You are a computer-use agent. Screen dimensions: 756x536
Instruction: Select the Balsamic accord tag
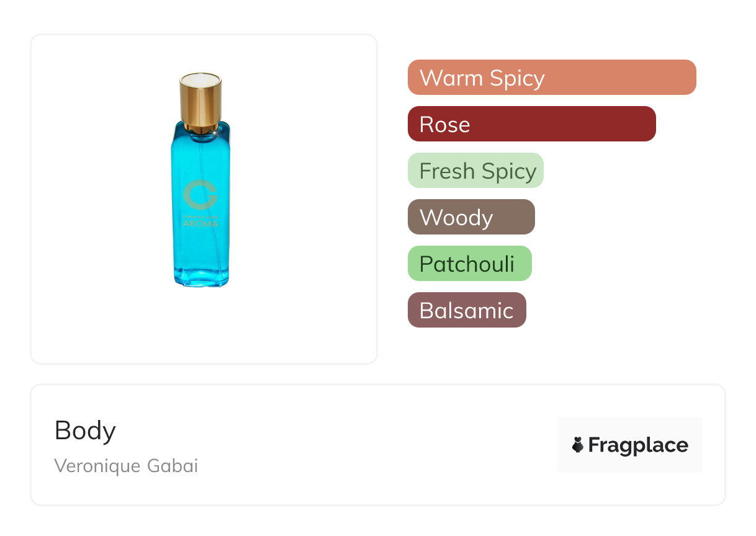pos(466,310)
